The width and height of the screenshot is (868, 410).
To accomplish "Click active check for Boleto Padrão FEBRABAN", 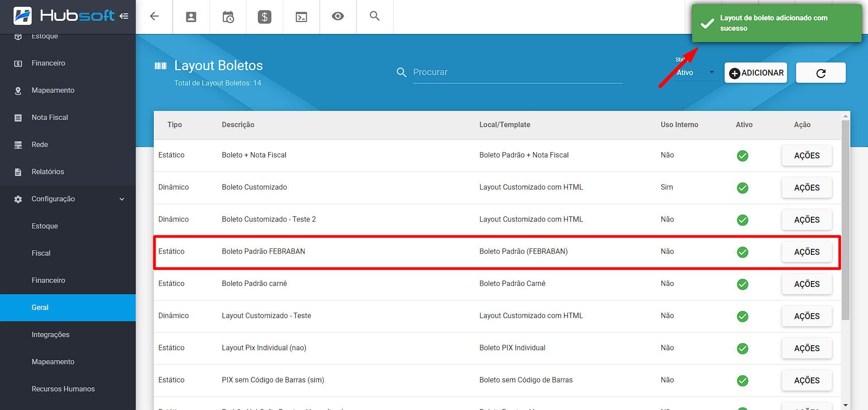I will (743, 252).
